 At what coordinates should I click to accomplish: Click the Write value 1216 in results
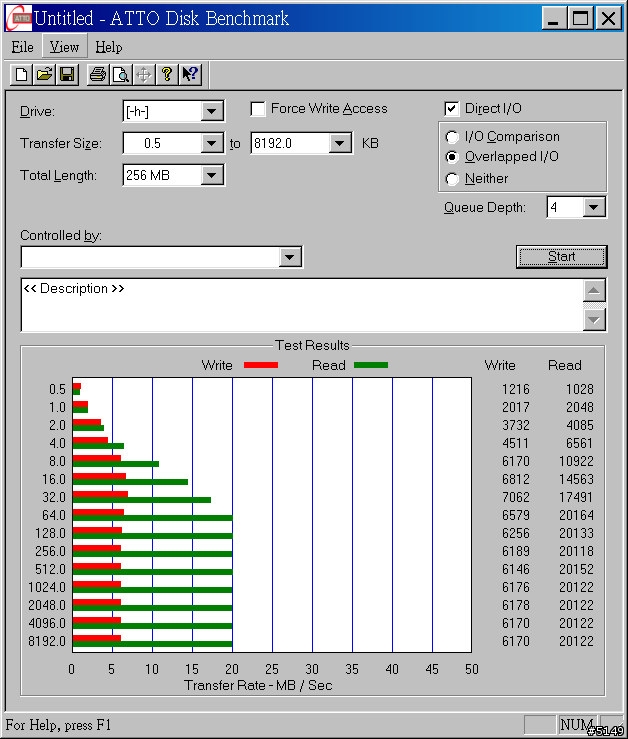(x=515, y=389)
